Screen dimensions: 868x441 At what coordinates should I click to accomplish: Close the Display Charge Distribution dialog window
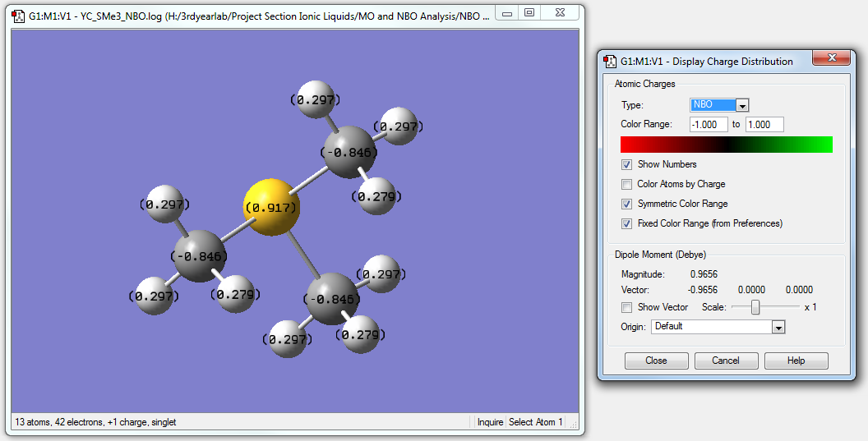pyautogui.click(x=831, y=59)
